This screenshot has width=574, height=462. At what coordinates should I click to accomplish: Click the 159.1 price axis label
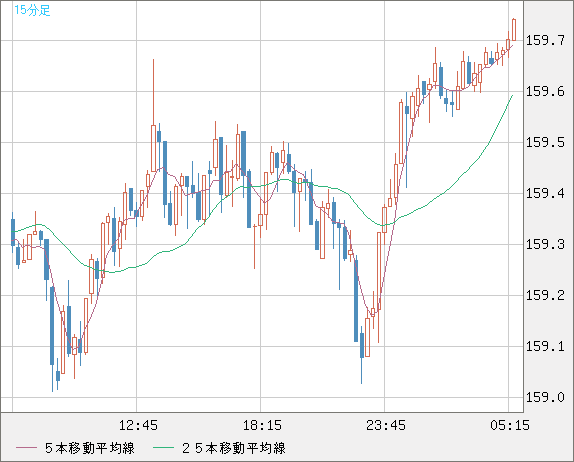tap(545, 346)
